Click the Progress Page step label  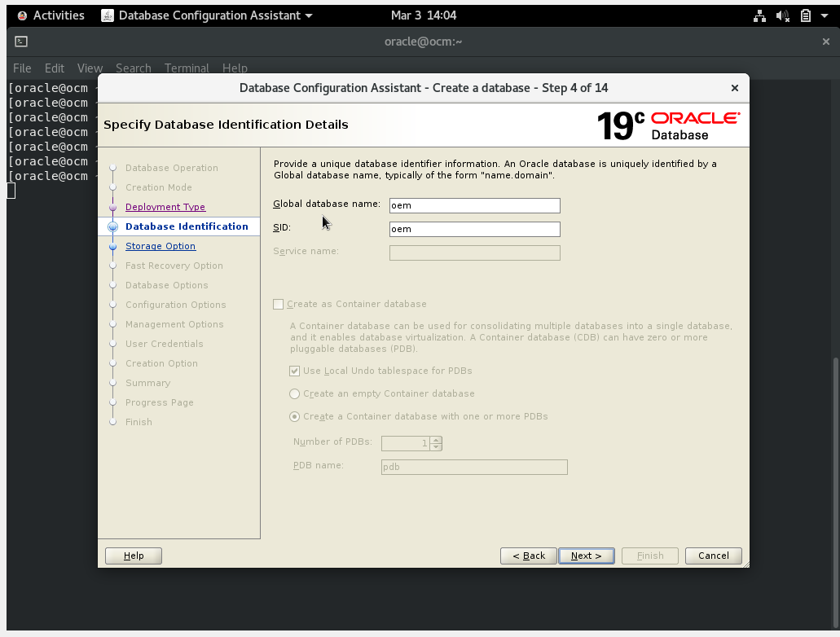click(159, 402)
